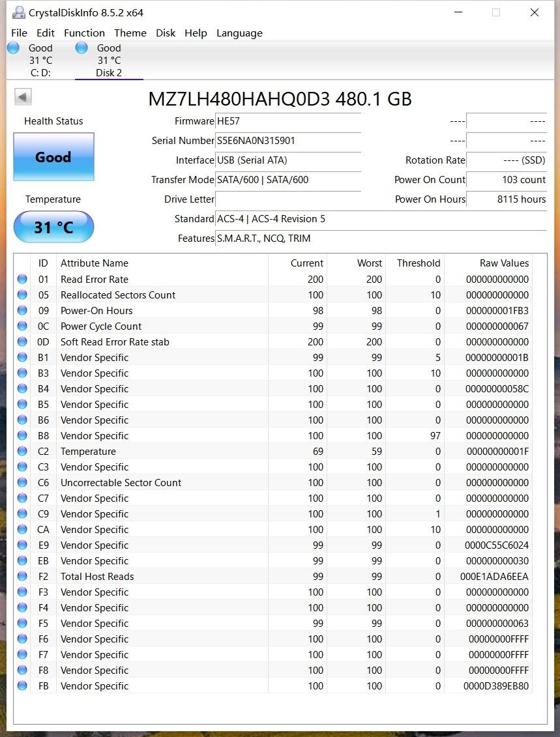
Task: Click status orb for attribute B8 row
Action: [x=22, y=435]
